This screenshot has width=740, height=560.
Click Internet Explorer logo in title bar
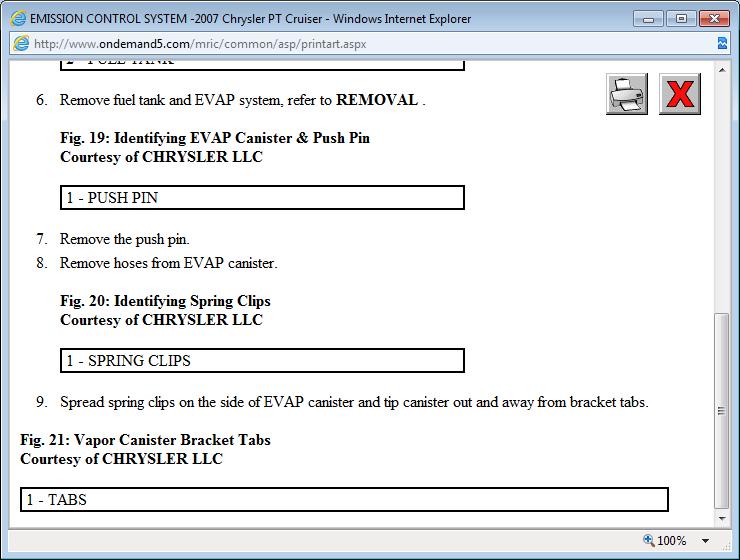click(x=18, y=19)
